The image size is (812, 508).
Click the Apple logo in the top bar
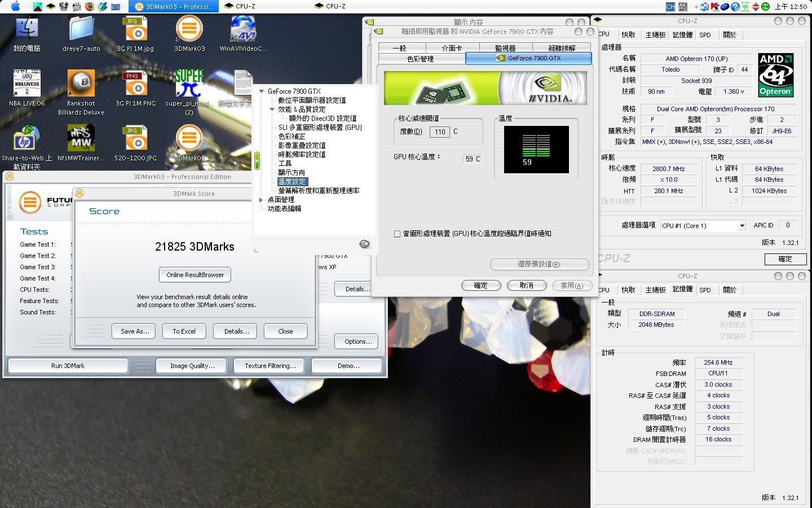tap(15, 6)
